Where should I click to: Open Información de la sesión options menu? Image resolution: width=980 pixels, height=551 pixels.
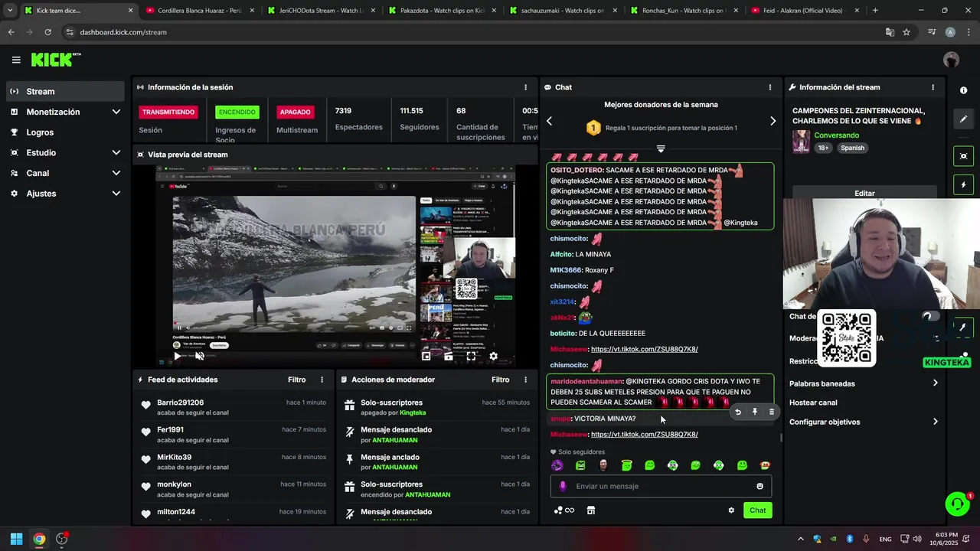525,87
